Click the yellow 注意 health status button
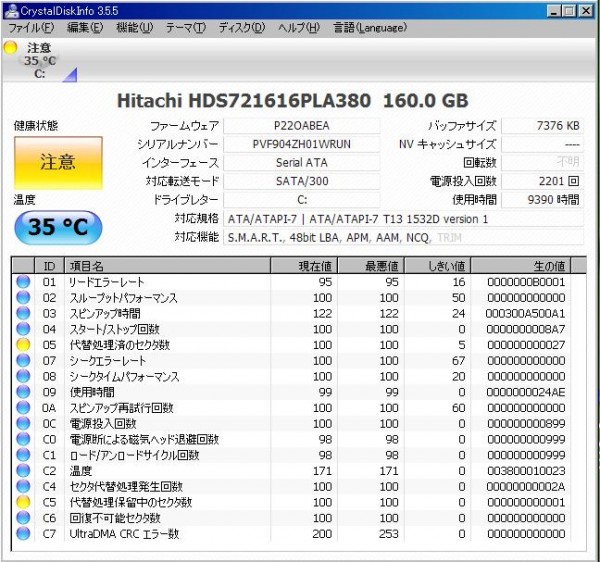 click(58, 163)
